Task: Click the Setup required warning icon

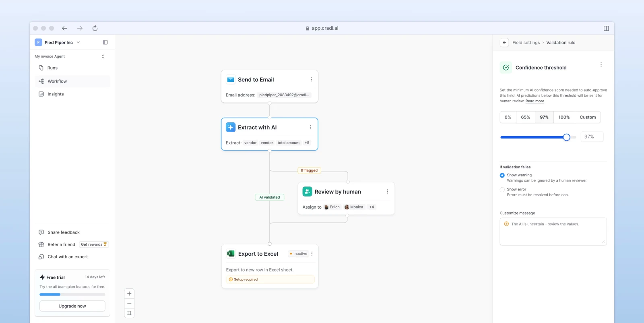Action: point(231,280)
